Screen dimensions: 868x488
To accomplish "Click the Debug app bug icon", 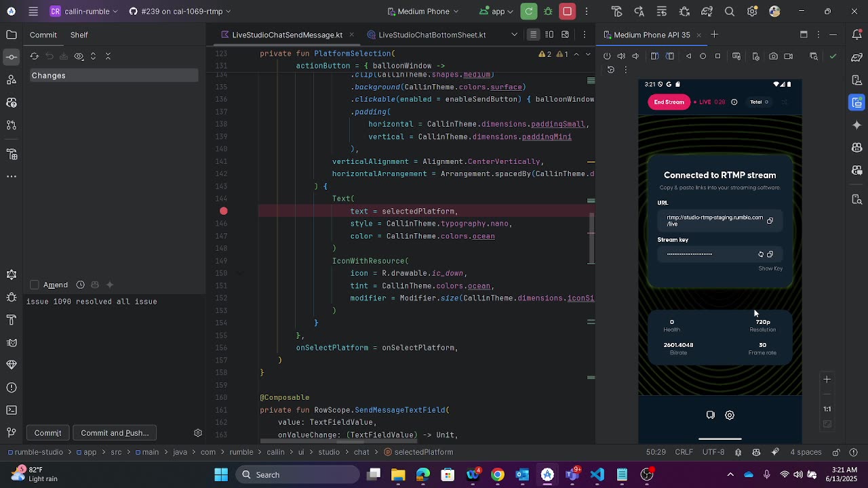I will [x=549, y=12].
